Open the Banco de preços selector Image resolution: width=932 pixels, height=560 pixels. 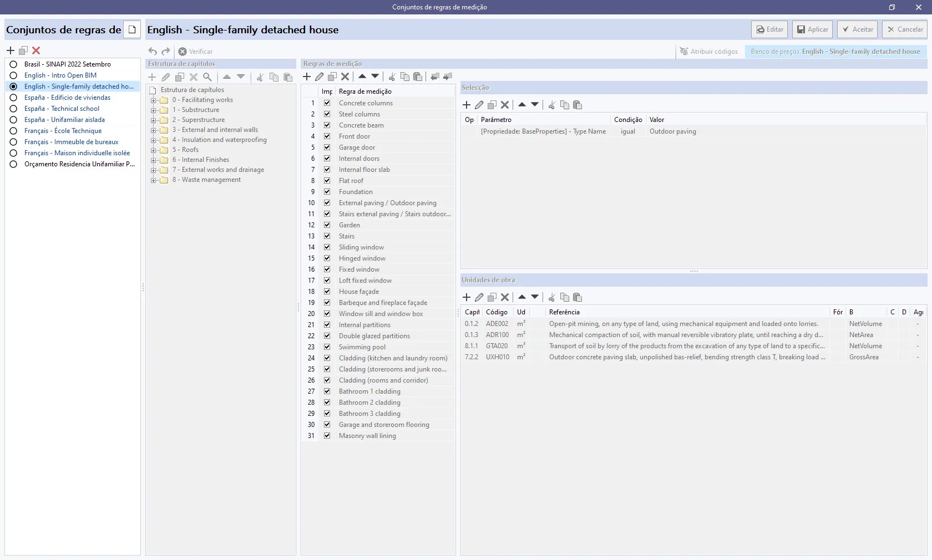click(x=835, y=52)
